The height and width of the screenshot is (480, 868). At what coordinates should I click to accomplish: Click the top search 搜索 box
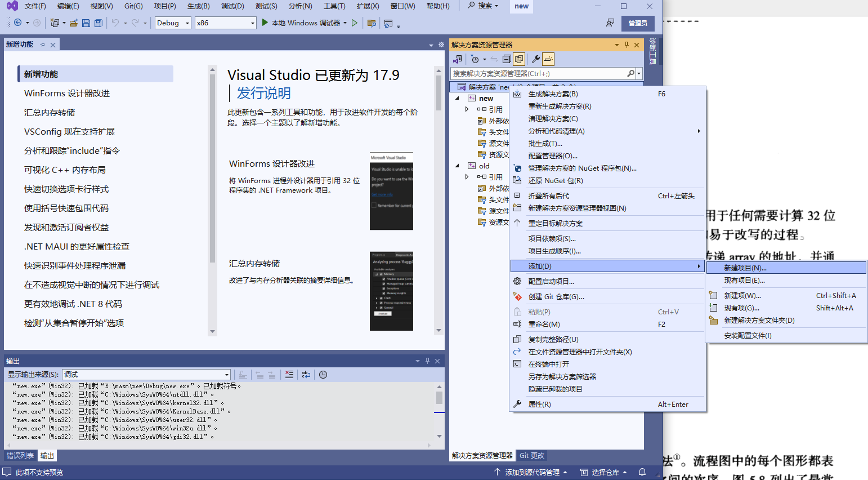pyautogui.click(x=483, y=6)
